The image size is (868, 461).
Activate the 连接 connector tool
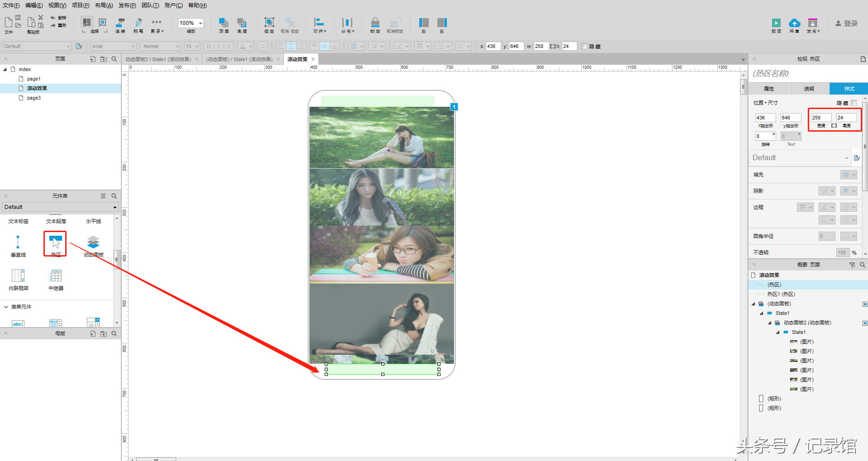pos(120,25)
